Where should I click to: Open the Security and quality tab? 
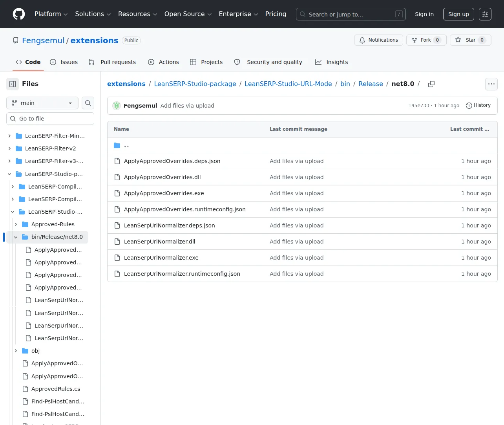(x=268, y=62)
